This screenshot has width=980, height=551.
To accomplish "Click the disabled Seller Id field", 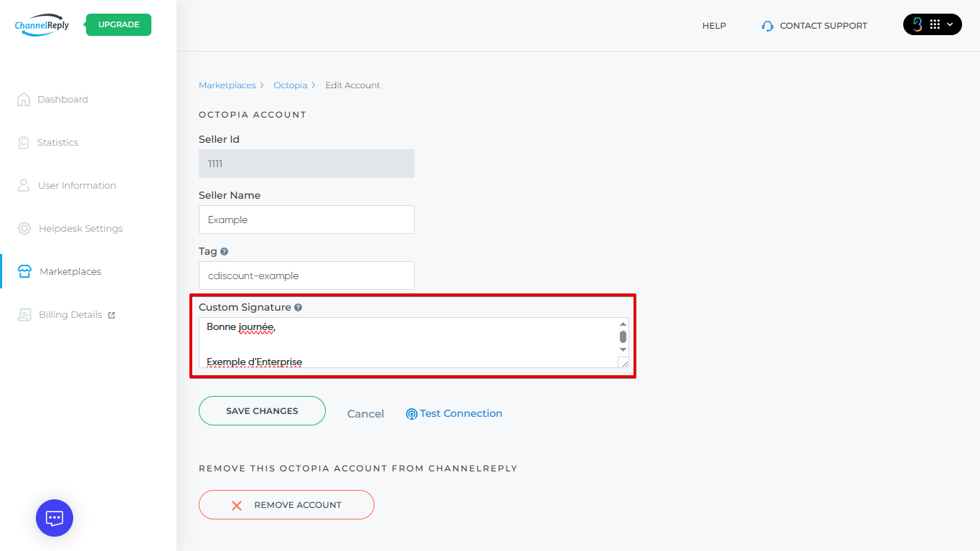I will tap(306, 164).
